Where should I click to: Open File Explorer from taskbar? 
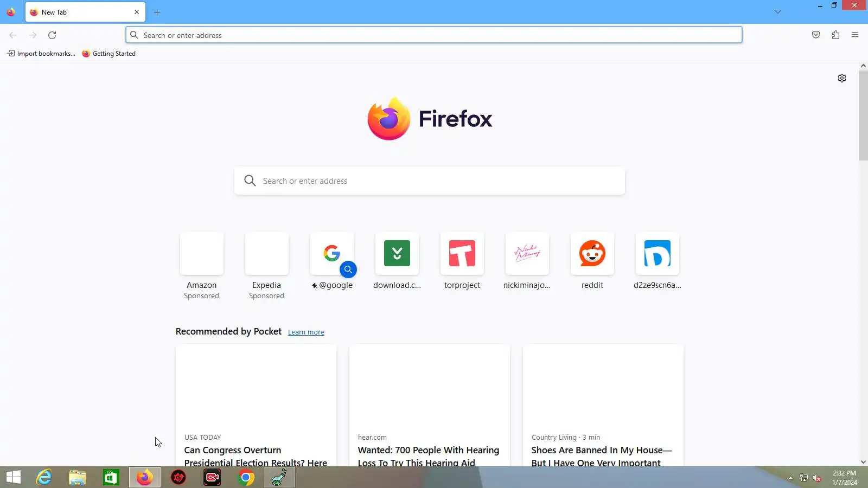(78, 477)
